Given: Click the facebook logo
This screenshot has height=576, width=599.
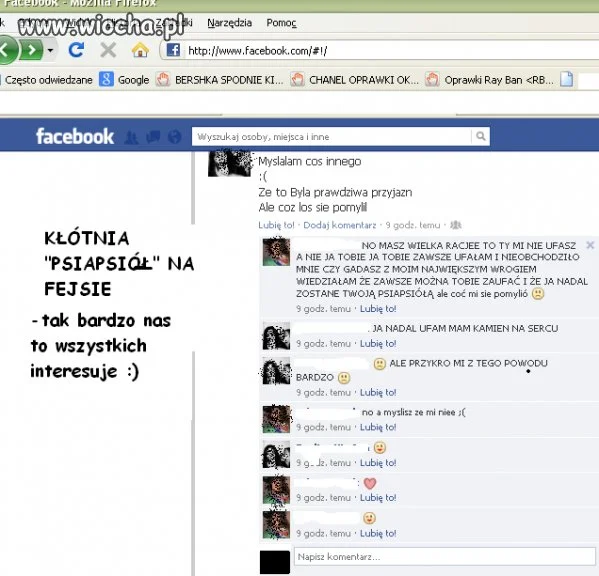Looking at the screenshot, I should [x=75, y=136].
